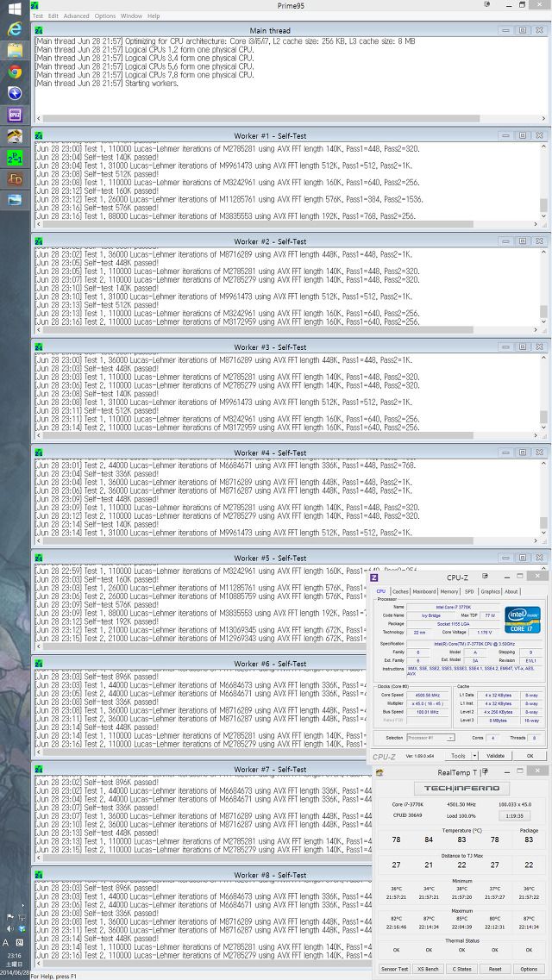Viewport: 552px width, 980px height.
Task: Switch to the Caches tab in CPU-Z
Action: click(x=400, y=591)
